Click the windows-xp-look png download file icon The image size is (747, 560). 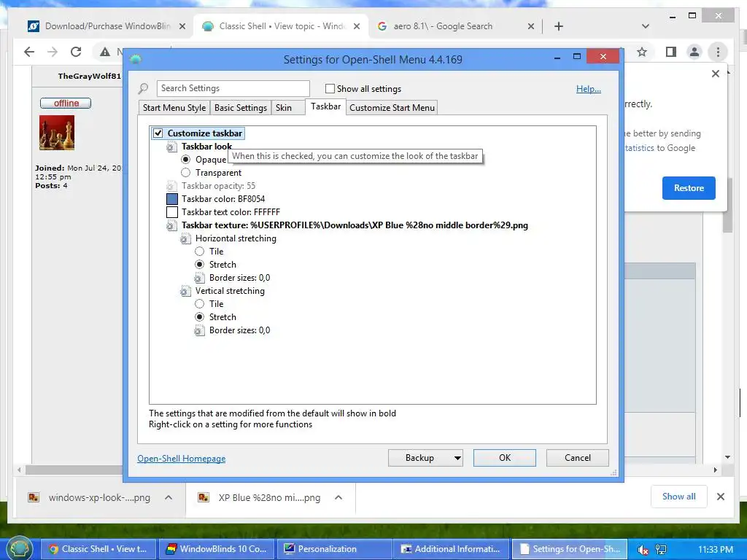pyautogui.click(x=34, y=497)
